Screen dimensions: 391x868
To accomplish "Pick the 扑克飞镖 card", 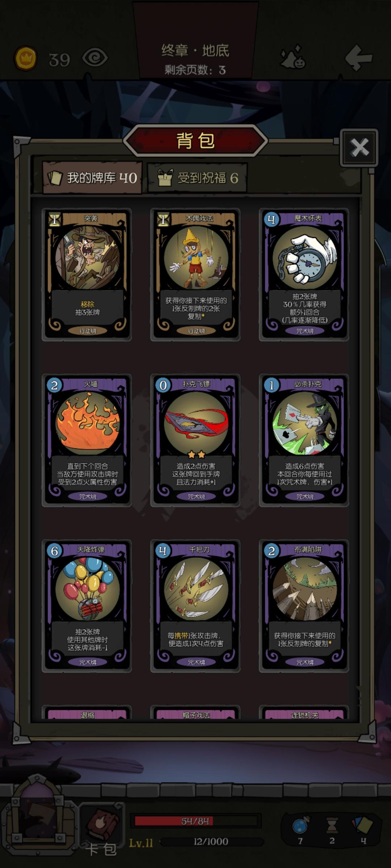I will click(x=195, y=440).
